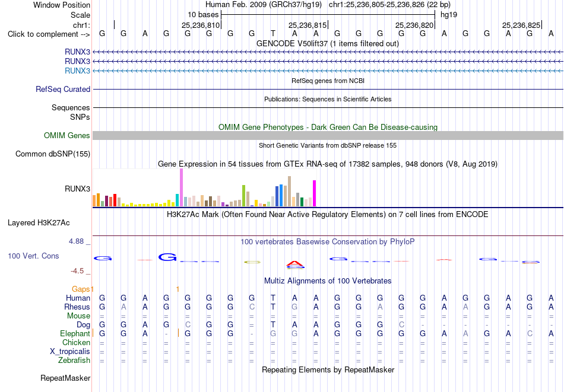This screenshot has width=564, height=392.
Task: Open OMIM Gene Phenotypes track title
Action: click(x=328, y=127)
